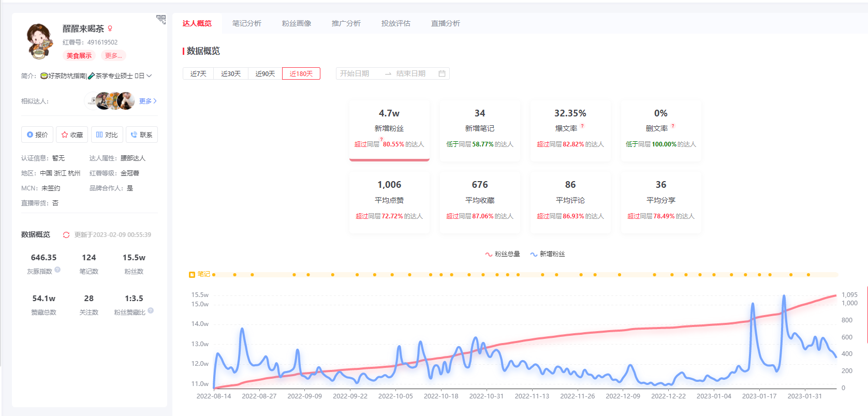
Task: Select the 近90天 time range
Action: click(265, 73)
